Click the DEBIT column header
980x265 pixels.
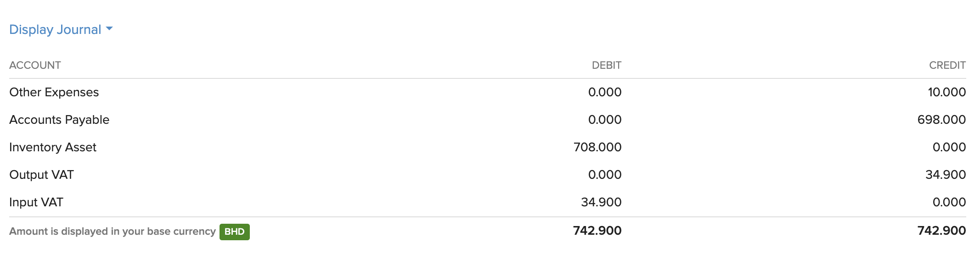coord(606,65)
